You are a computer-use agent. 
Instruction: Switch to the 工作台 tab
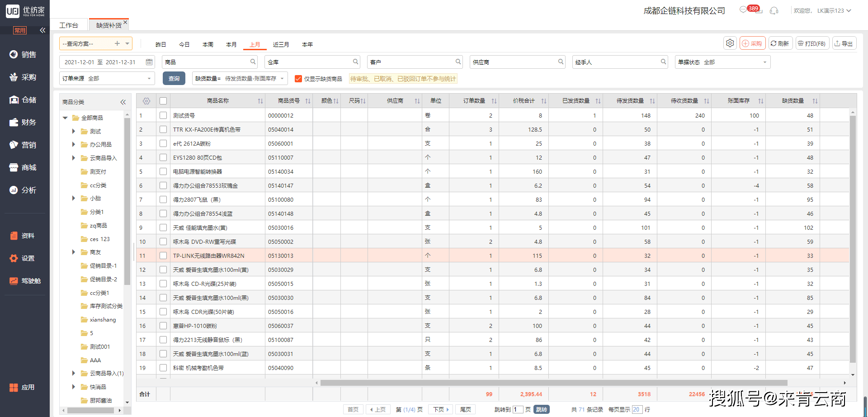(x=69, y=25)
